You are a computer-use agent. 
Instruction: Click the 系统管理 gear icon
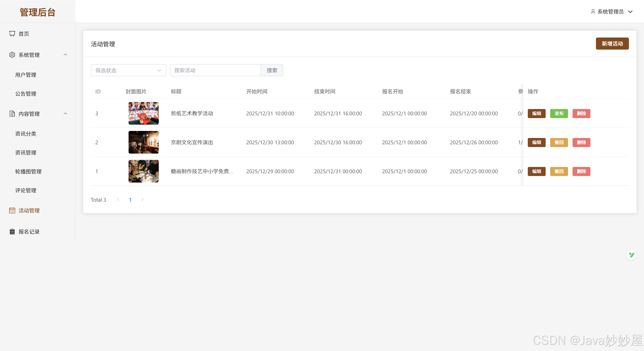(x=12, y=55)
